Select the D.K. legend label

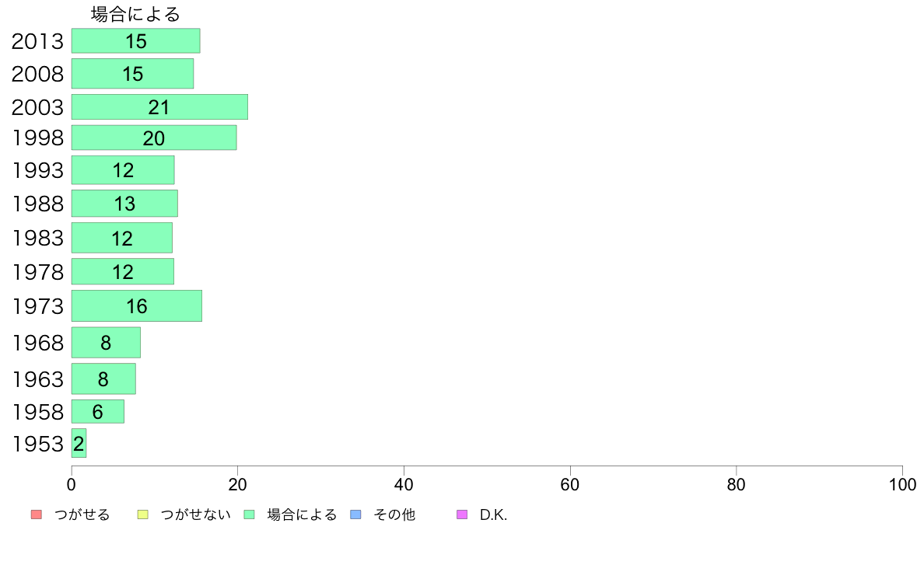[493, 514]
